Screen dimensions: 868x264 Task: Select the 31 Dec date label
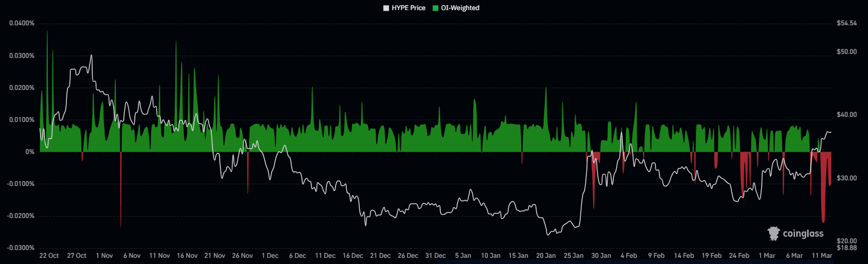tap(435, 256)
